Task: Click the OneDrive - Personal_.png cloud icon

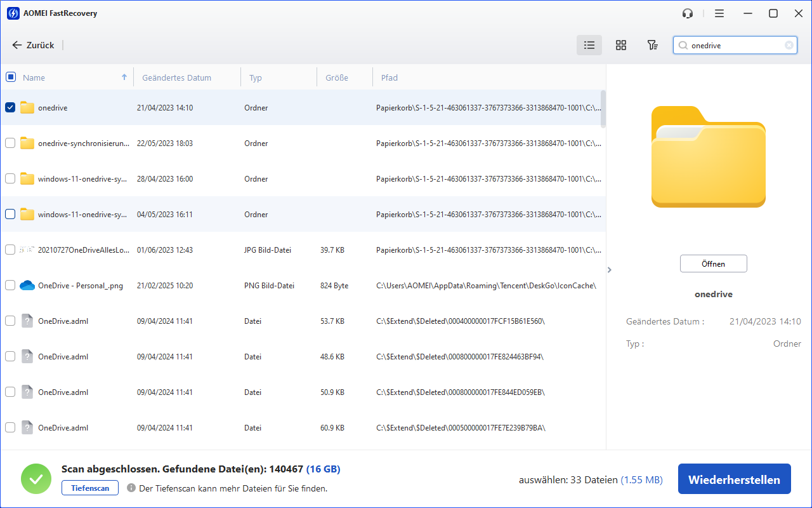Action: (27, 286)
